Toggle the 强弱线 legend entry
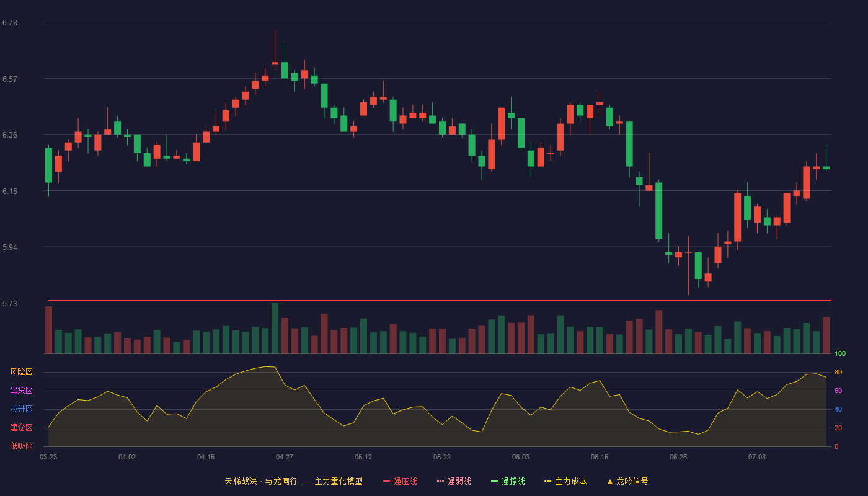Viewport: 868px width, 496px height. [454, 481]
